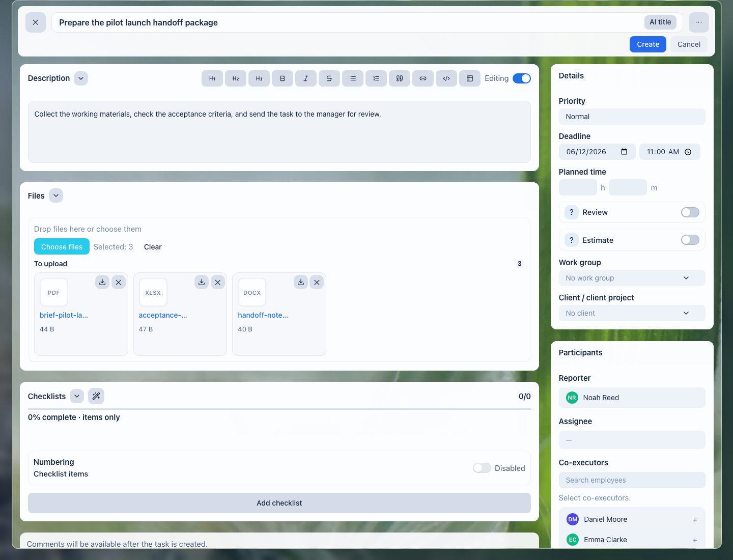Set the planned time minutes field

click(x=628, y=187)
